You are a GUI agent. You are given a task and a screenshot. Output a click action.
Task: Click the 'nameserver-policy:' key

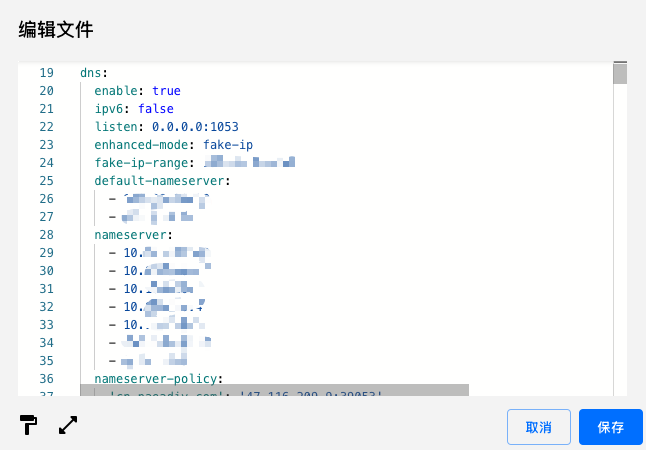click(159, 379)
